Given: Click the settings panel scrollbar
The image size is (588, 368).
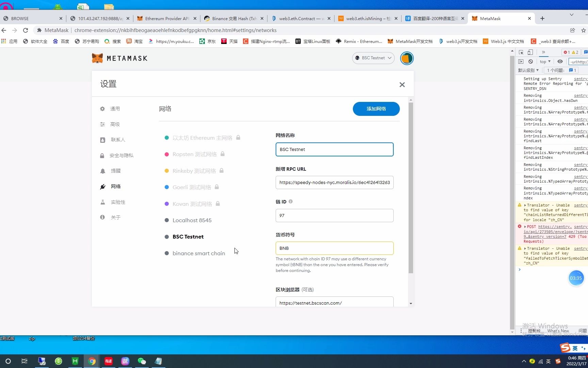Looking at the screenshot, I should click(411, 187).
